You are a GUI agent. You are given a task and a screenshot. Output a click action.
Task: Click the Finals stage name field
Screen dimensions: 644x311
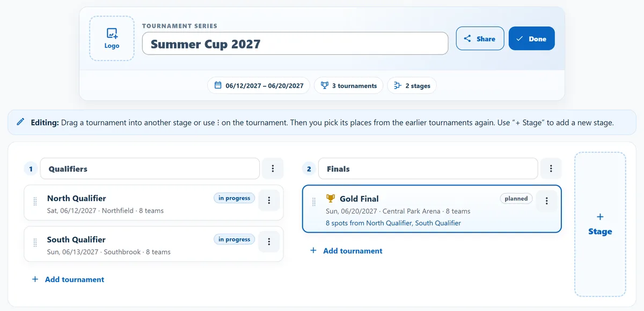(428, 168)
